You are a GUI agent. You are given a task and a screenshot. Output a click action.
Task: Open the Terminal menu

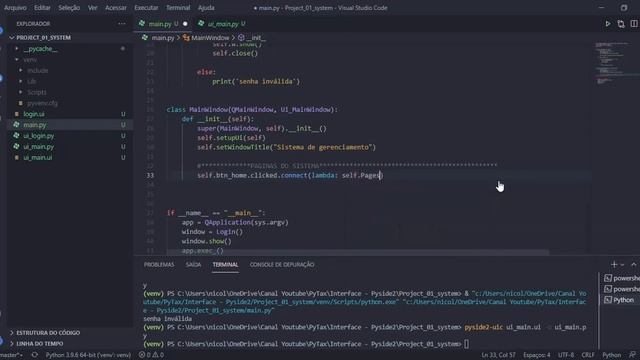(178, 8)
